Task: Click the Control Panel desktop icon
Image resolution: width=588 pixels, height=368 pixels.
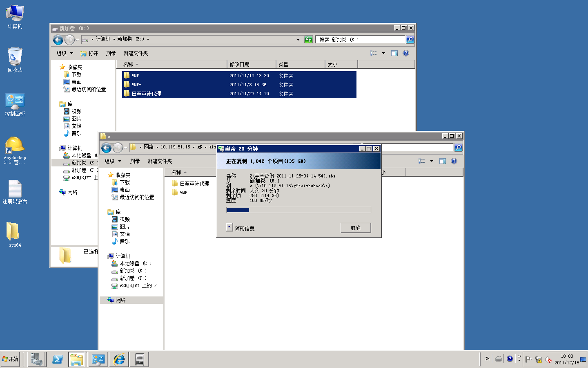Action: 15,105
